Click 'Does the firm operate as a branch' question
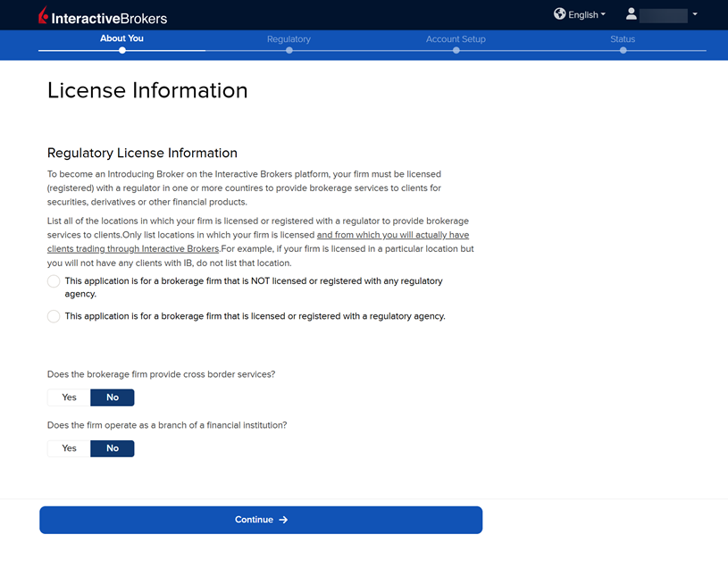728x568 pixels. [x=167, y=425]
